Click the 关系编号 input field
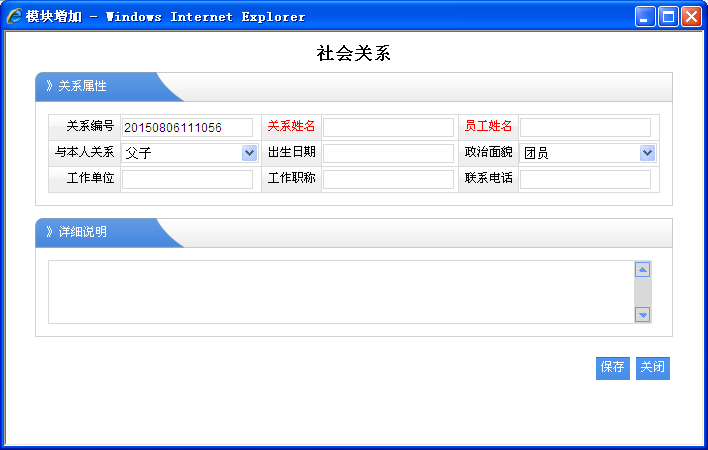This screenshot has width=708, height=450. pos(187,127)
